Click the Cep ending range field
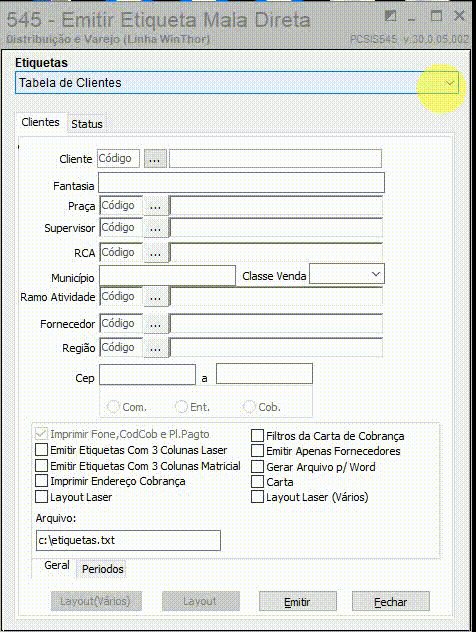Image resolution: width=476 pixels, height=632 pixels. point(264,374)
